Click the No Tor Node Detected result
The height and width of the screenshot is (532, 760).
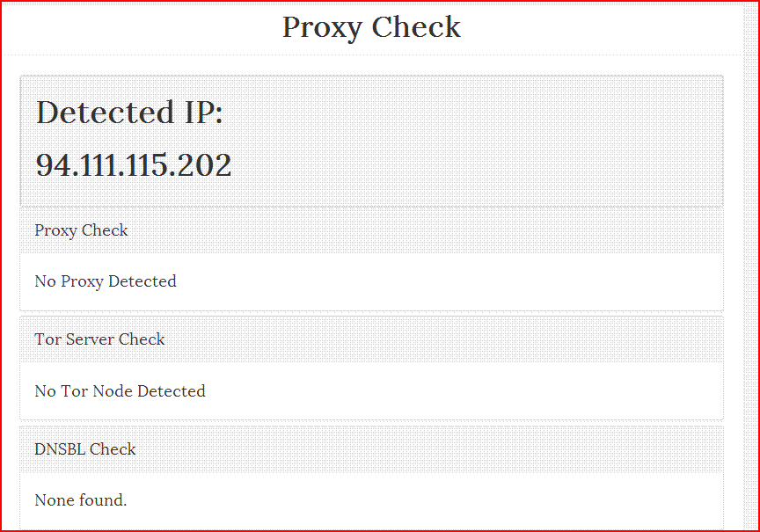[x=120, y=391]
